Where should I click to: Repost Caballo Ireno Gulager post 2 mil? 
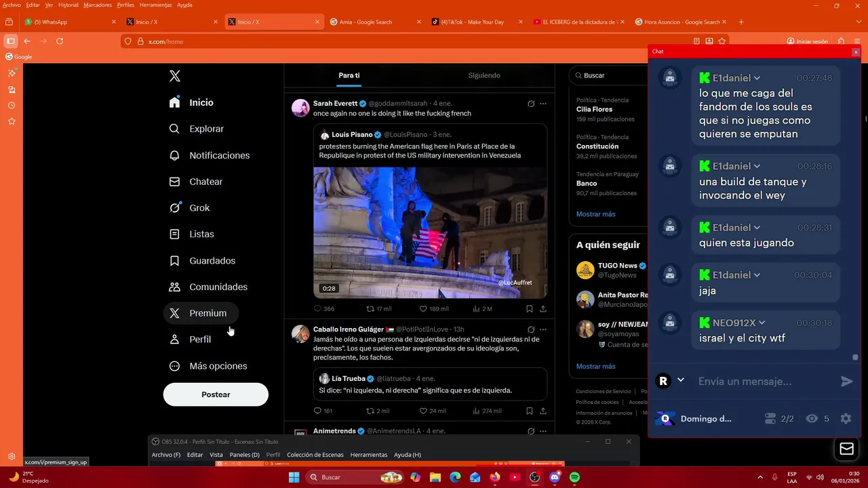pyautogui.click(x=370, y=411)
